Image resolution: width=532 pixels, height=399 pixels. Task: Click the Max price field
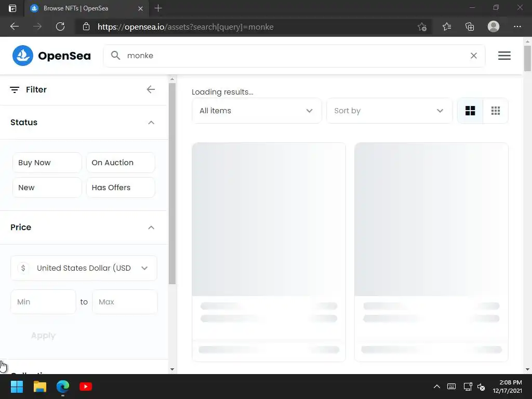125,302
